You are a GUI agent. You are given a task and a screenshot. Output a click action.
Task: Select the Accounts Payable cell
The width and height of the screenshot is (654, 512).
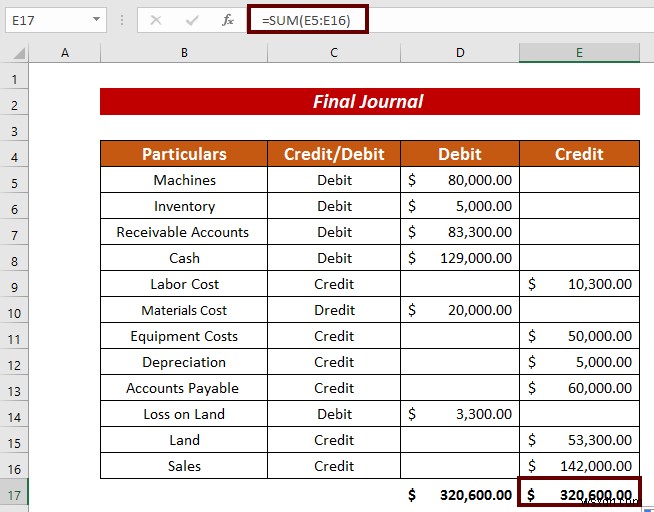(184, 388)
